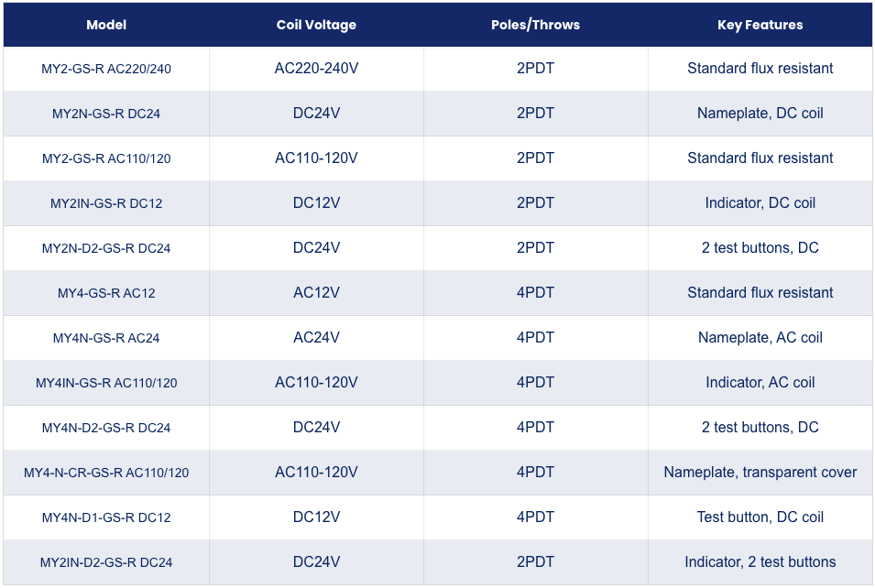Click the Coil Voltage column header

[316, 25]
